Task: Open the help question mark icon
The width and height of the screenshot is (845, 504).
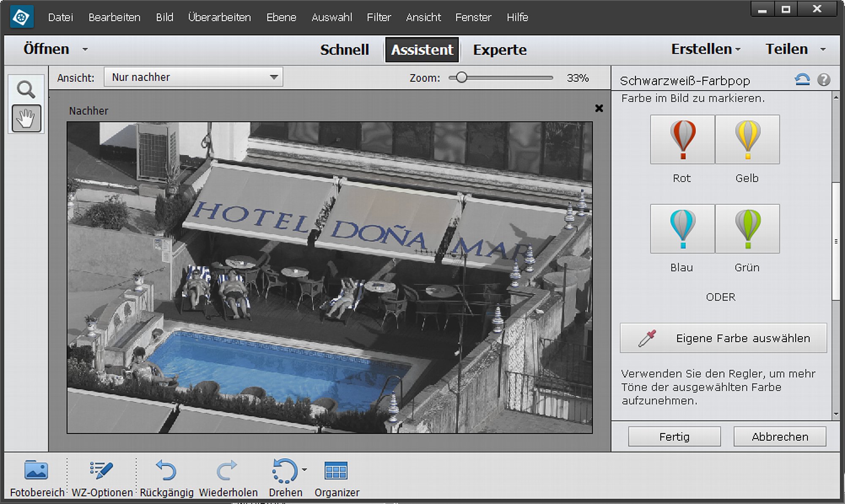Action: coord(823,79)
